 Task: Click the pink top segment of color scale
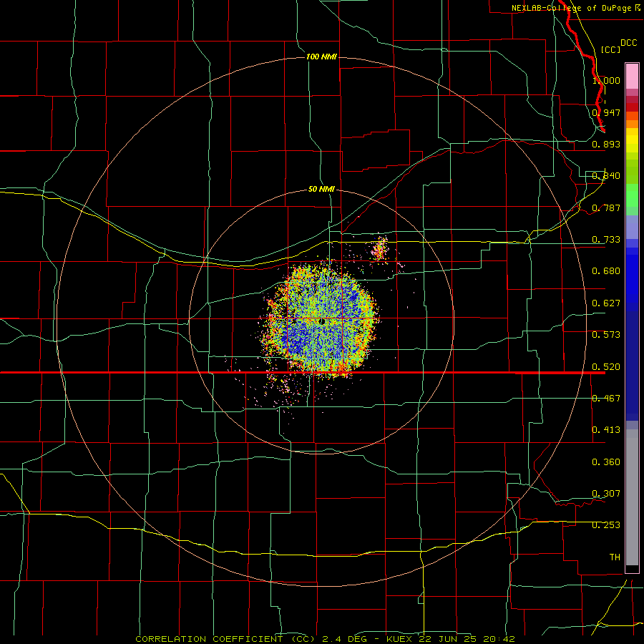coord(632,76)
